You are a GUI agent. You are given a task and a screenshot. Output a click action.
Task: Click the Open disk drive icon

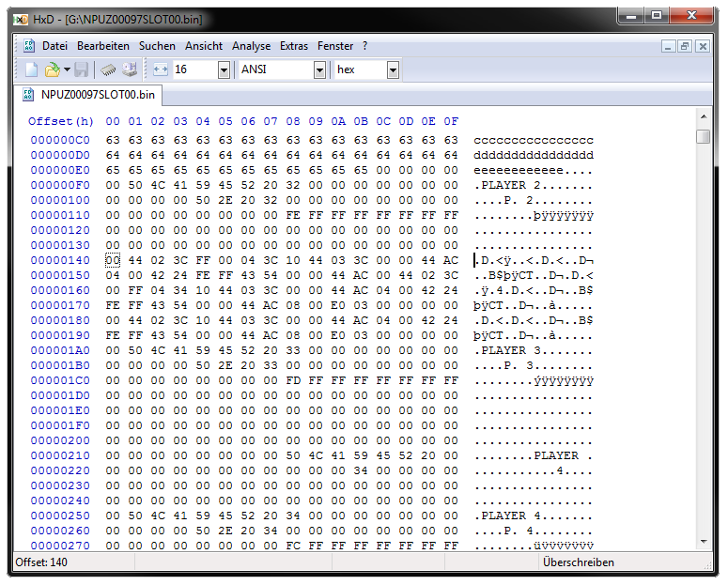click(130, 69)
